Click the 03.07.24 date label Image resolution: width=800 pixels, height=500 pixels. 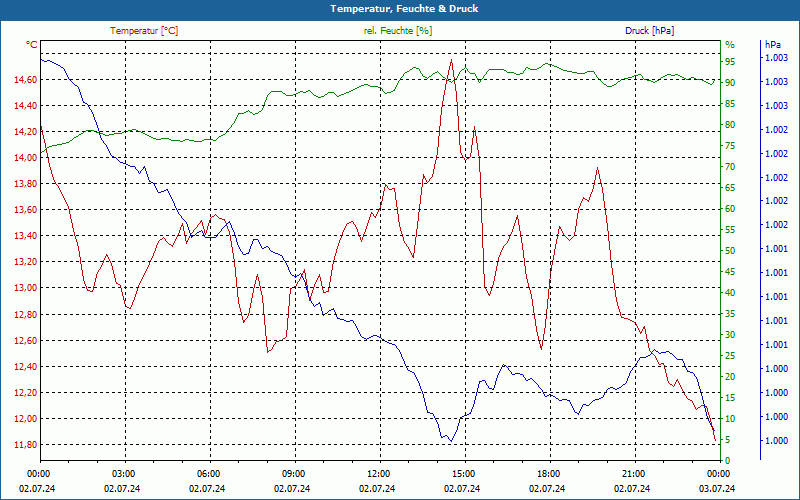click(x=717, y=488)
